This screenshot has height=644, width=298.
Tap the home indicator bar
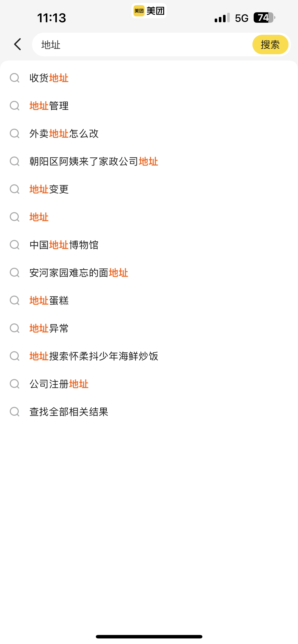149,637
